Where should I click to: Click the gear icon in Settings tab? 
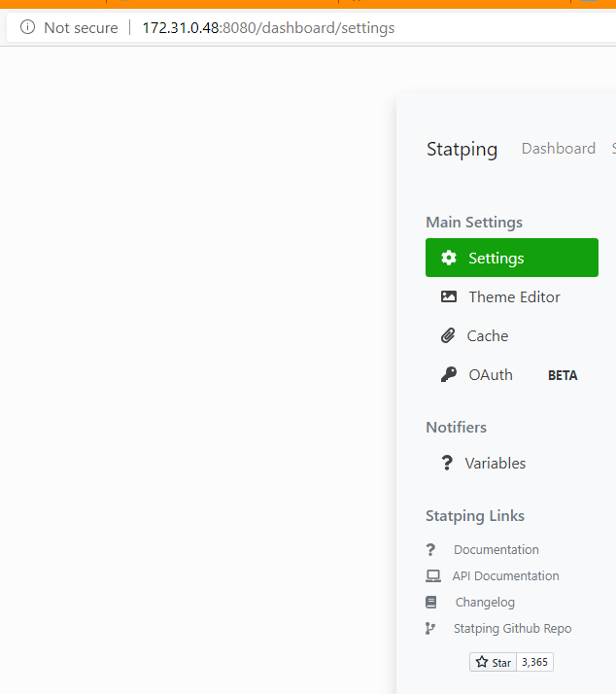coord(449,258)
